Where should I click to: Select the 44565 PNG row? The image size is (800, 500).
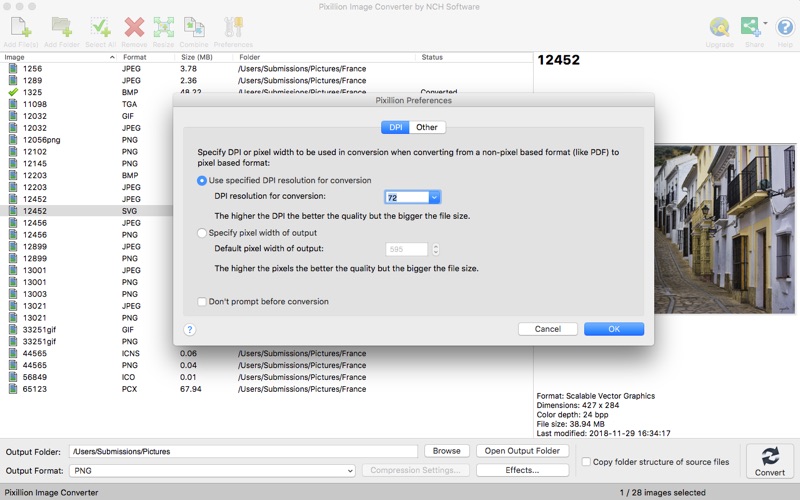pos(265,365)
